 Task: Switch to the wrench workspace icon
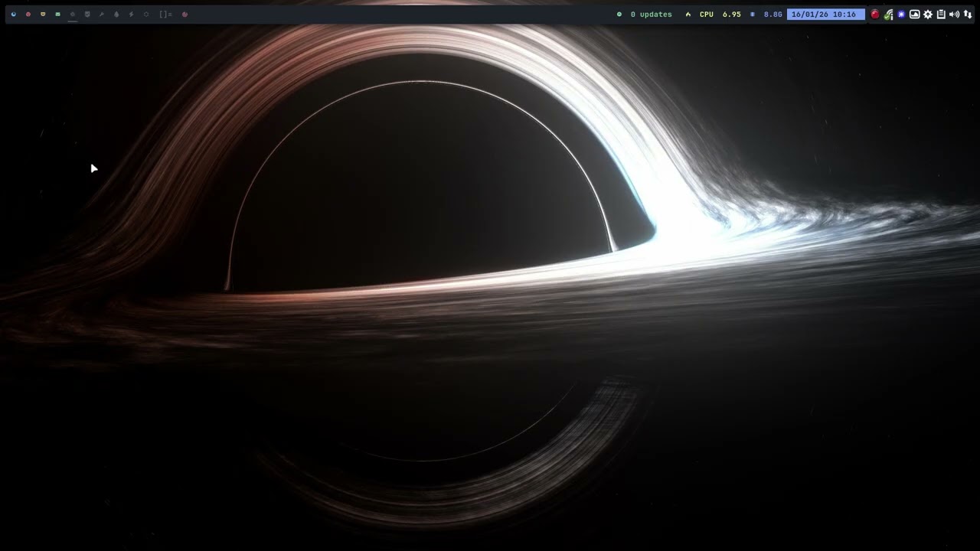(102, 14)
